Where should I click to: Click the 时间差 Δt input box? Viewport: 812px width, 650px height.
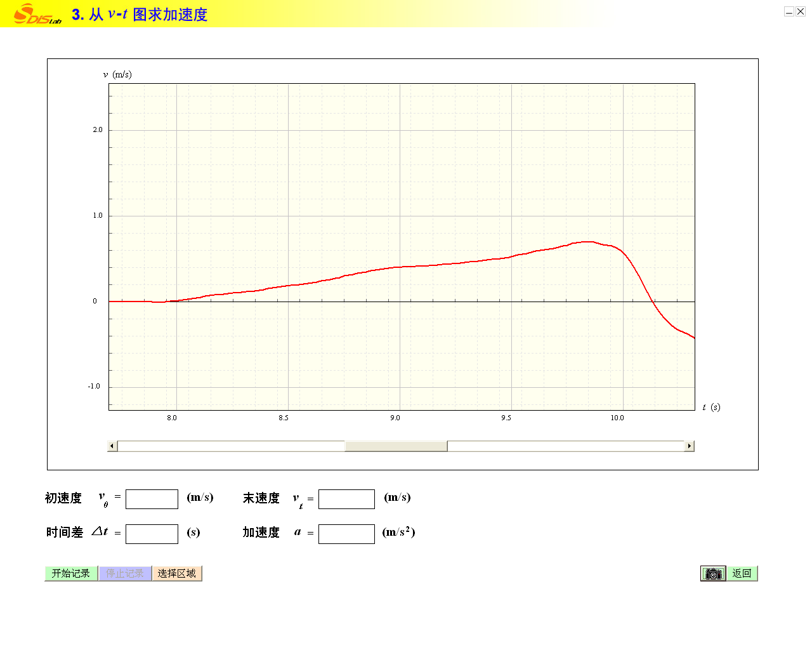click(152, 534)
